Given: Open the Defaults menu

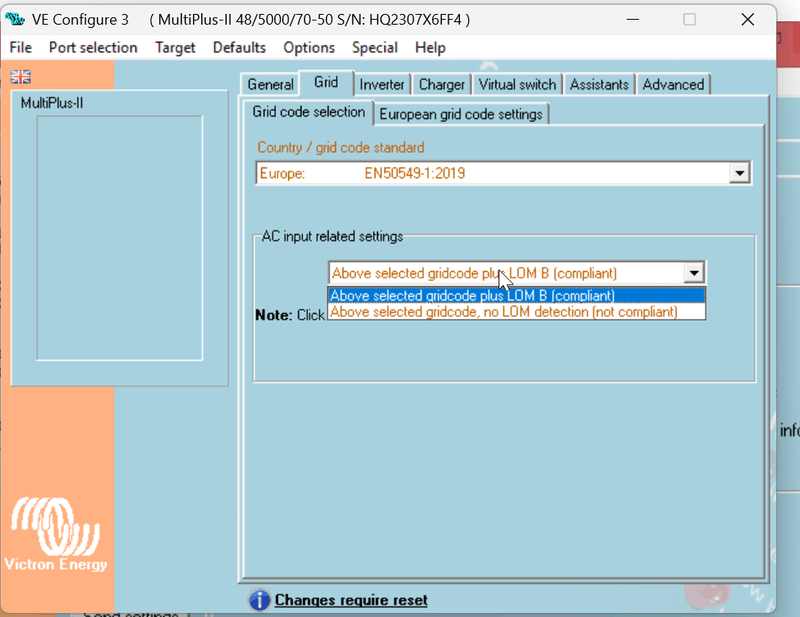Looking at the screenshot, I should (x=239, y=47).
